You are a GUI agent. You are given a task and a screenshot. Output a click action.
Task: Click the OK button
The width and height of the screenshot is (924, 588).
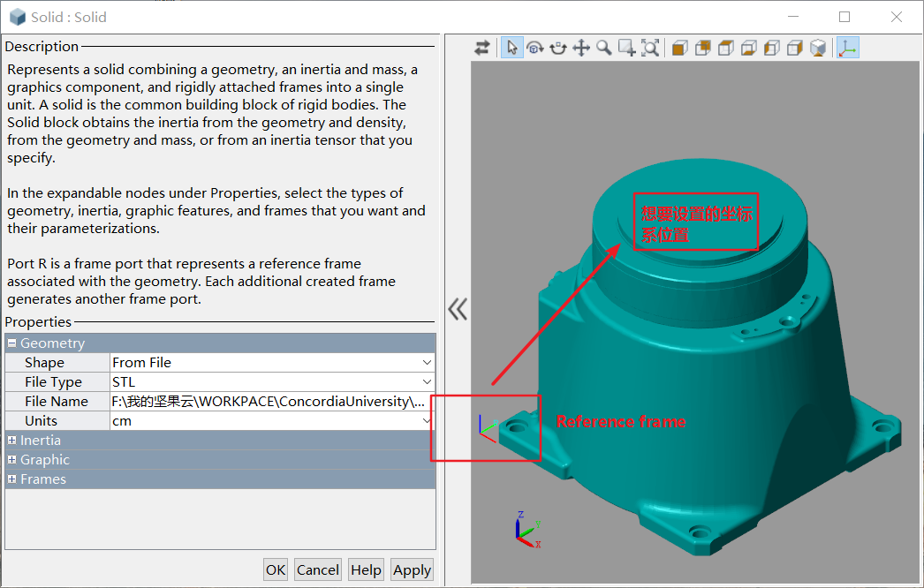[275, 569]
